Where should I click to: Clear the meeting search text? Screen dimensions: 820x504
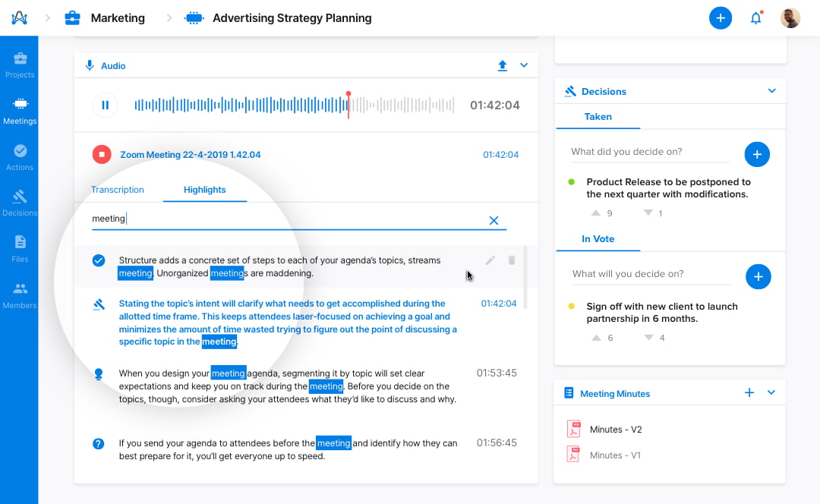(x=494, y=221)
